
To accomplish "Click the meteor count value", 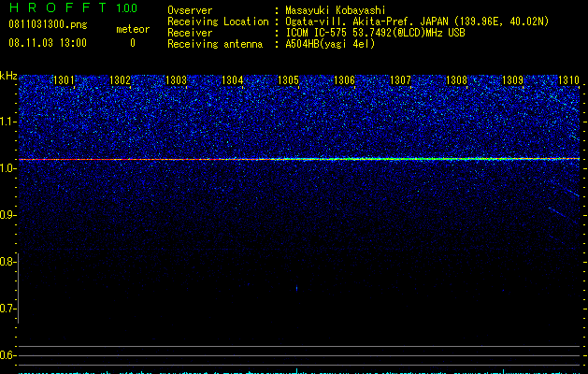I will (133, 43).
